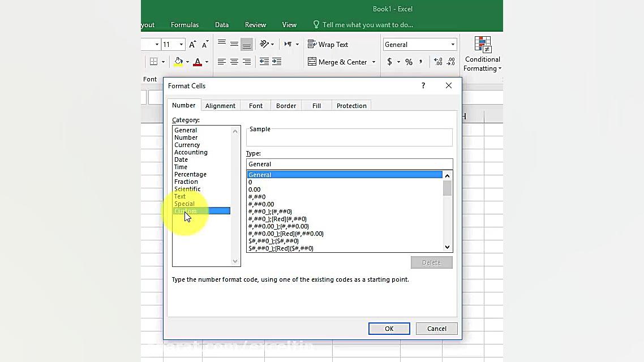Increase indent of cell content

tap(277, 62)
